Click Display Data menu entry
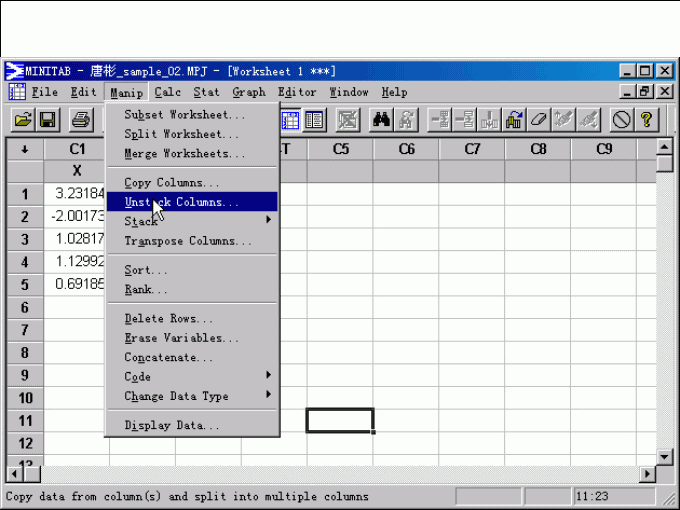 (x=172, y=425)
